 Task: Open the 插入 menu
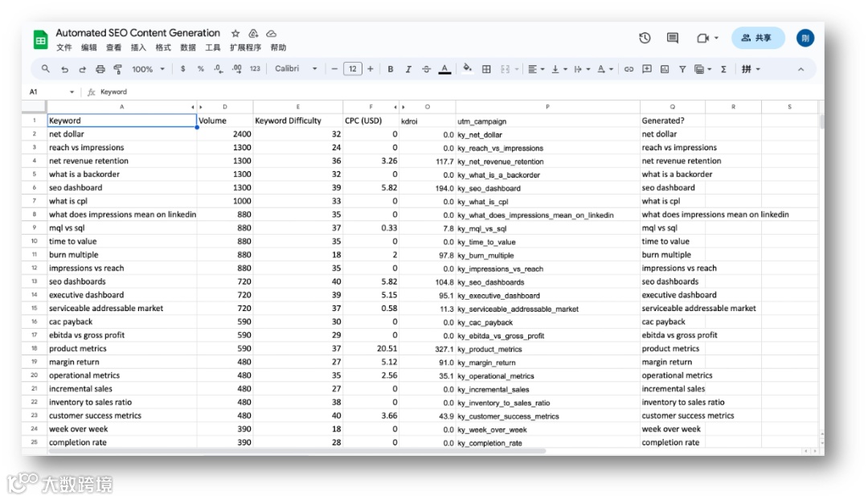pos(138,47)
